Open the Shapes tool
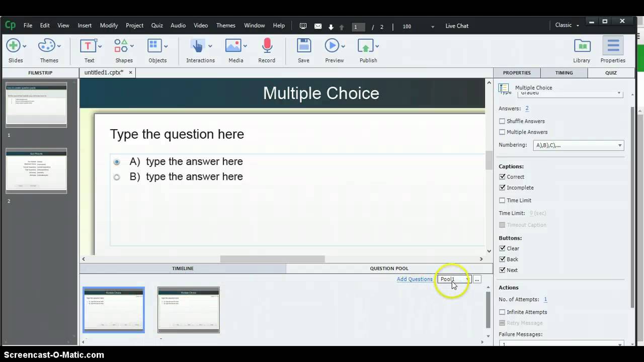644x362 pixels. [x=121, y=46]
